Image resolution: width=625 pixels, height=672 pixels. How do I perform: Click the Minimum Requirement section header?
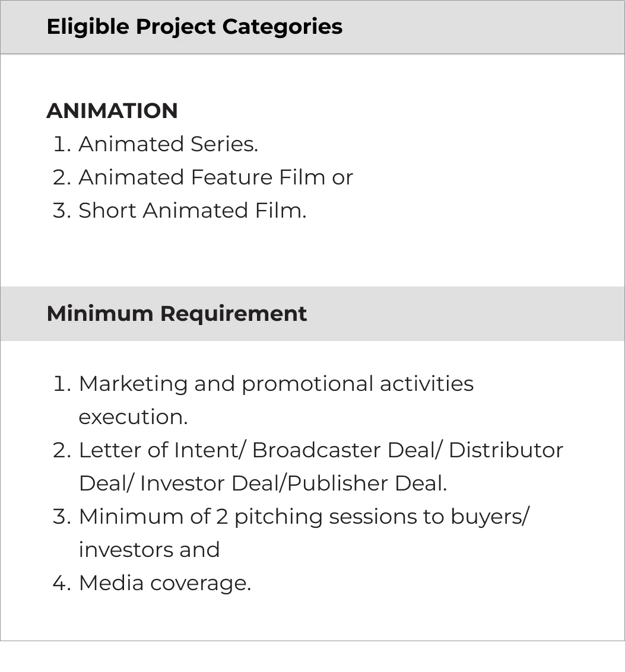point(177,314)
